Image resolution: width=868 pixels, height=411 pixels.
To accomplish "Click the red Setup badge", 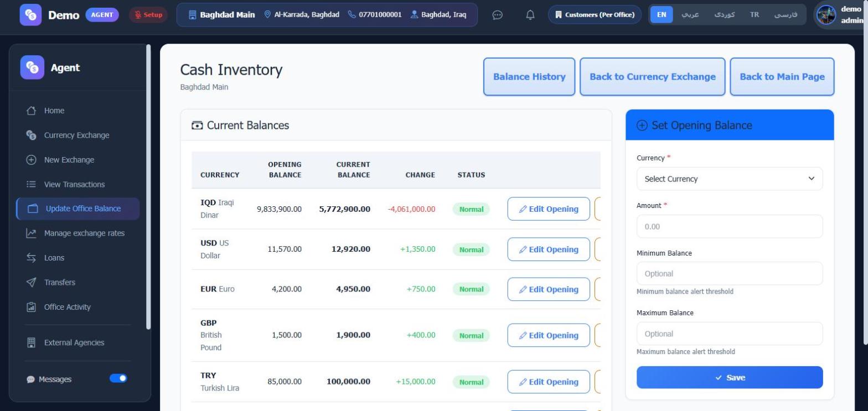I will click(x=148, y=15).
